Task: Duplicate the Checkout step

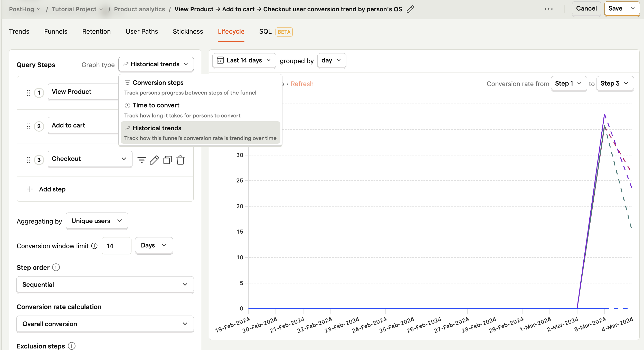Action: [167, 160]
